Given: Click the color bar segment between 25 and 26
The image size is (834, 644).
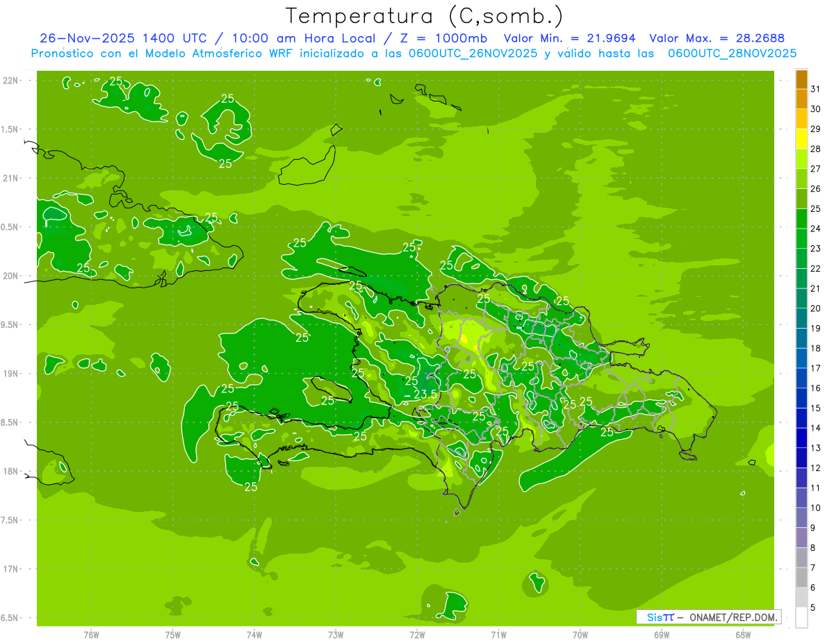Looking at the screenshot, I should click(x=801, y=199).
